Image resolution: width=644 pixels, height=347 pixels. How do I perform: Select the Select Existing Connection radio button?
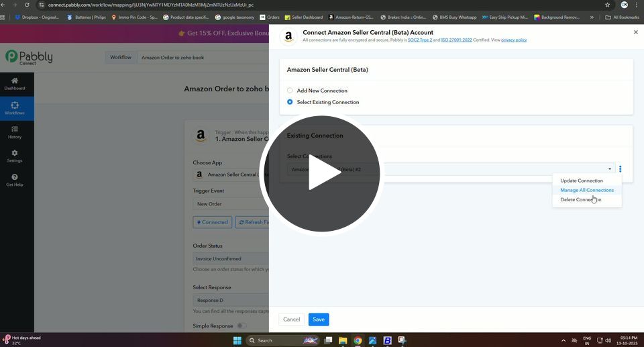tap(290, 102)
